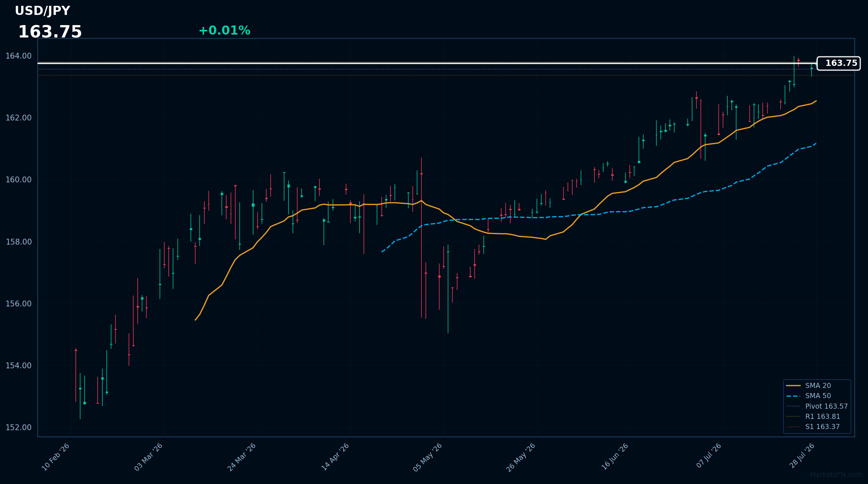Click the 156.00 y-axis label

19,304
